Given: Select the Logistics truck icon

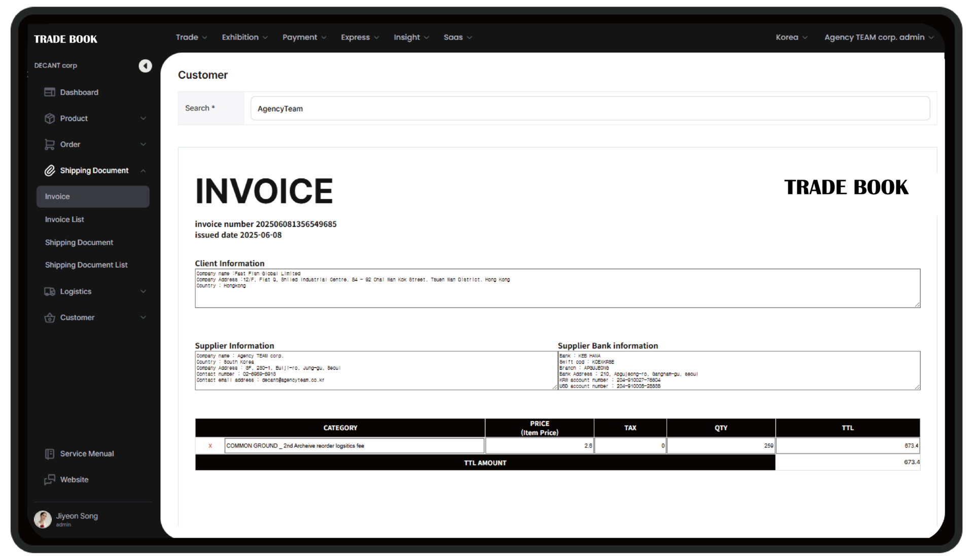Looking at the screenshot, I should 50,292.
